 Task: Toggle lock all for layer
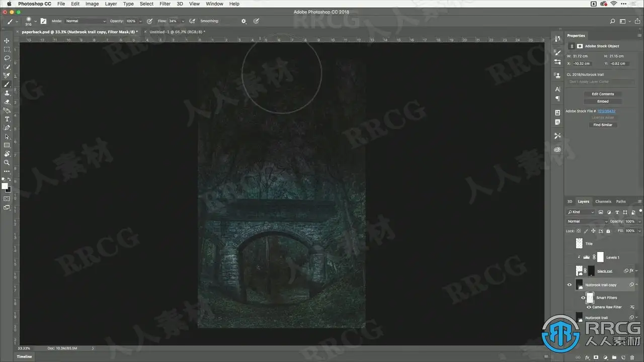click(x=608, y=231)
